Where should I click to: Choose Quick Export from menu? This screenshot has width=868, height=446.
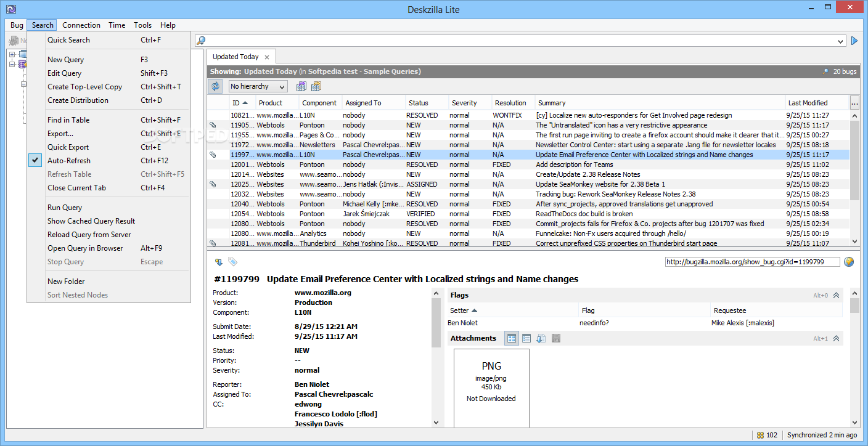click(108, 147)
